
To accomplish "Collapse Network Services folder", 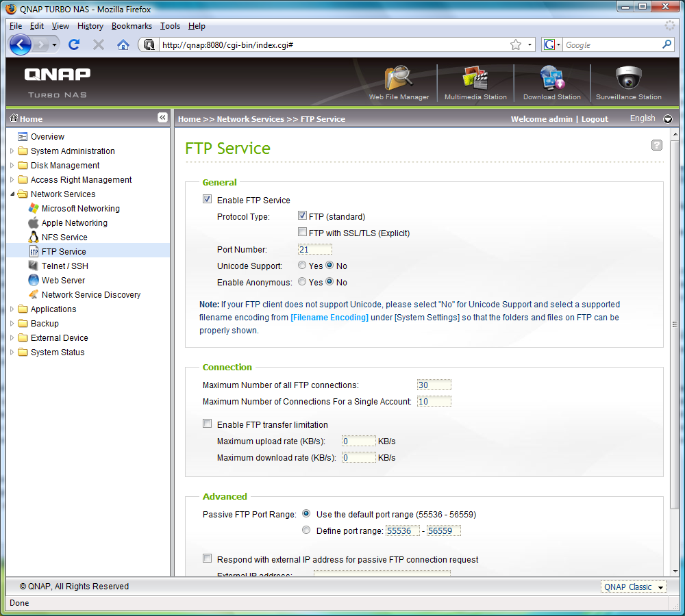I will [12, 194].
